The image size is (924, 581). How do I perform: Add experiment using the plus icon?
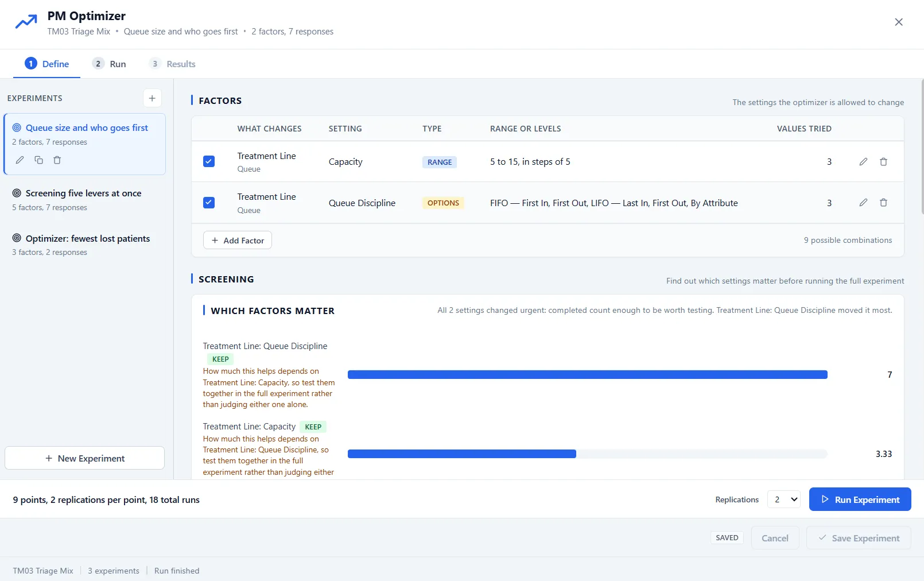(x=152, y=98)
